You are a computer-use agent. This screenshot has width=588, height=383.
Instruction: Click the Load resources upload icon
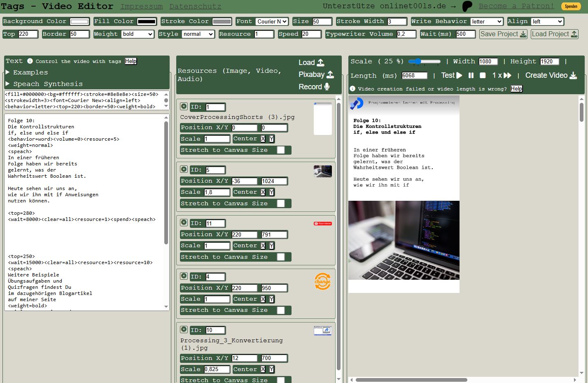(x=320, y=63)
